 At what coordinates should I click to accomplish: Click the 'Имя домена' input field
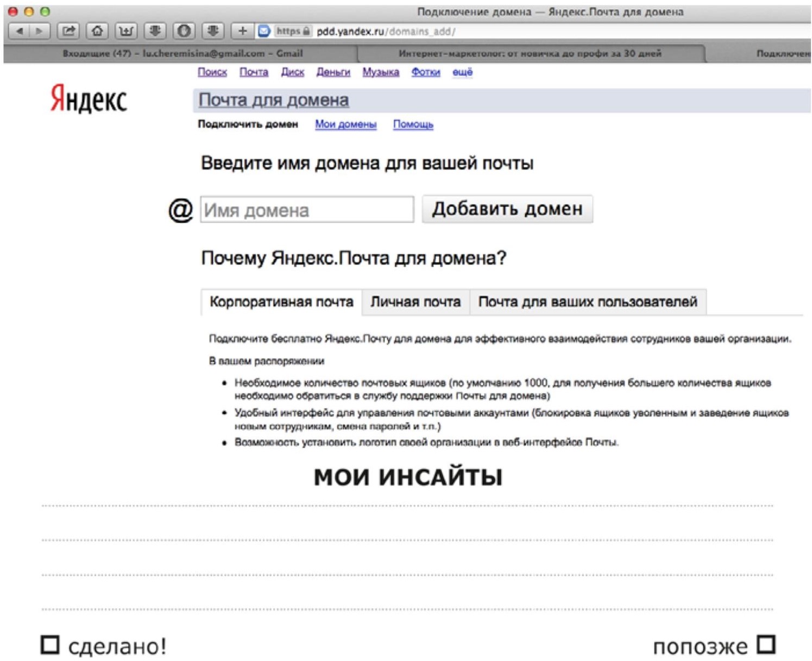[x=307, y=210]
